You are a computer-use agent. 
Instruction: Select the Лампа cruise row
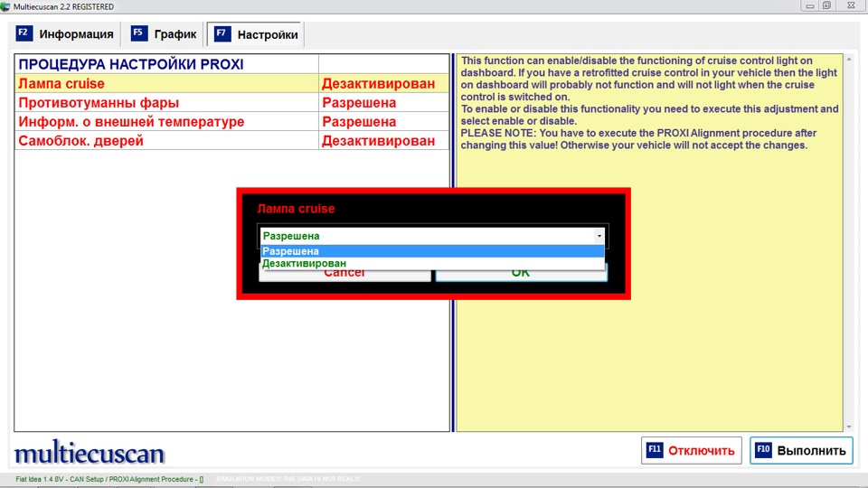point(232,83)
